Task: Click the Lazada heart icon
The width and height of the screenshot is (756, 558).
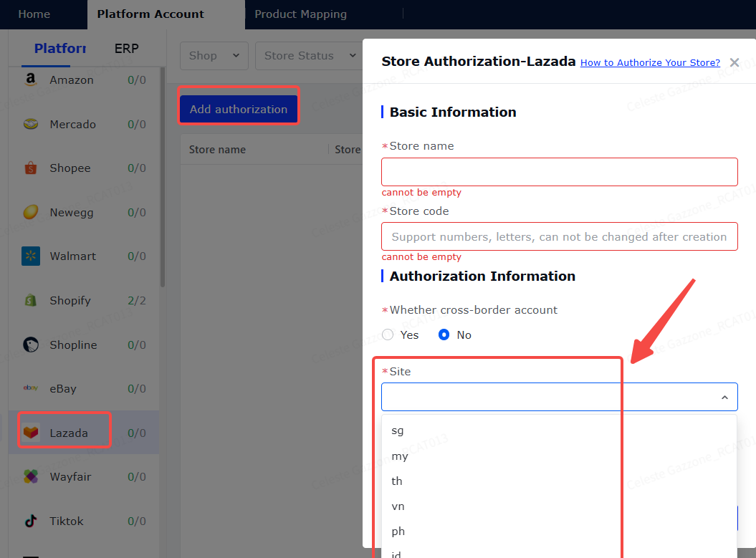Action: [31, 432]
